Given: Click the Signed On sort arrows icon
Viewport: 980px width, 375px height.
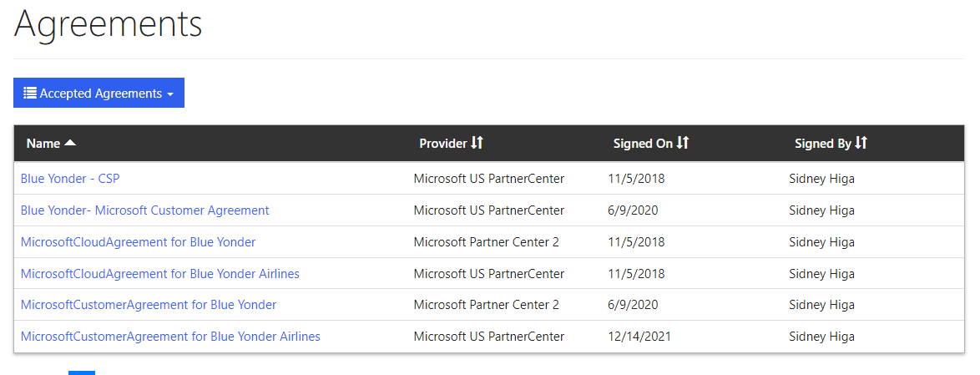Looking at the screenshot, I should click(x=683, y=144).
